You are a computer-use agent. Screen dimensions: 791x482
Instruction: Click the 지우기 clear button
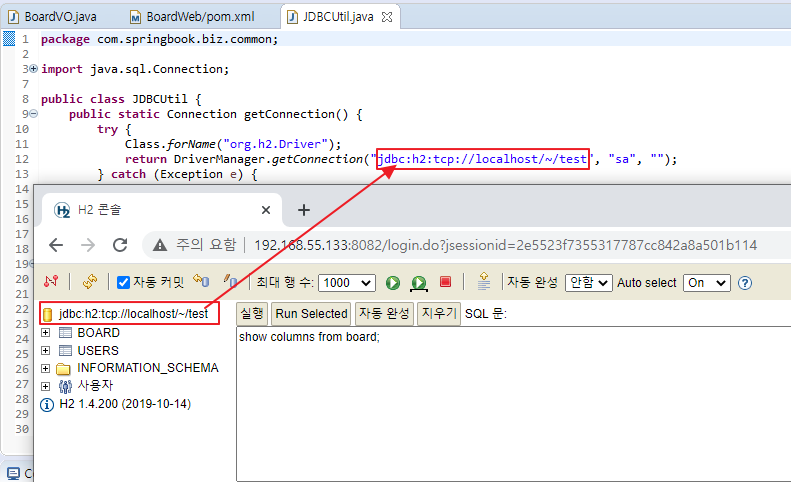pos(439,313)
